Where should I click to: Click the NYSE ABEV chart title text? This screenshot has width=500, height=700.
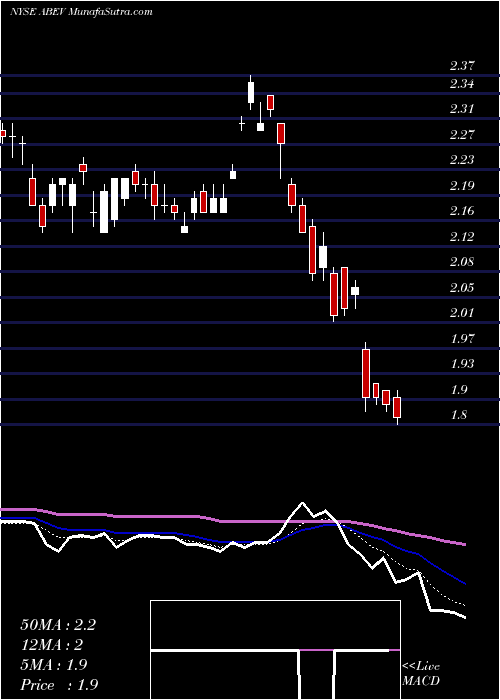81,12
